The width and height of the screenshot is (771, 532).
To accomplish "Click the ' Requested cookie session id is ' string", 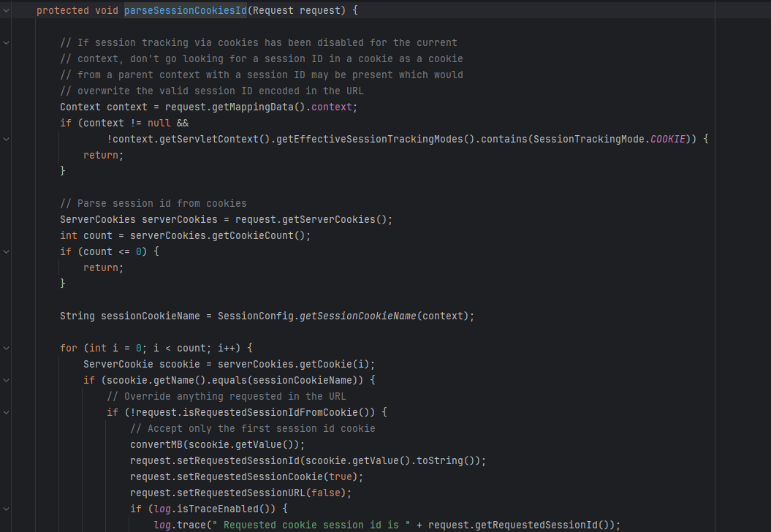I will pyautogui.click(x=311, y=525).
